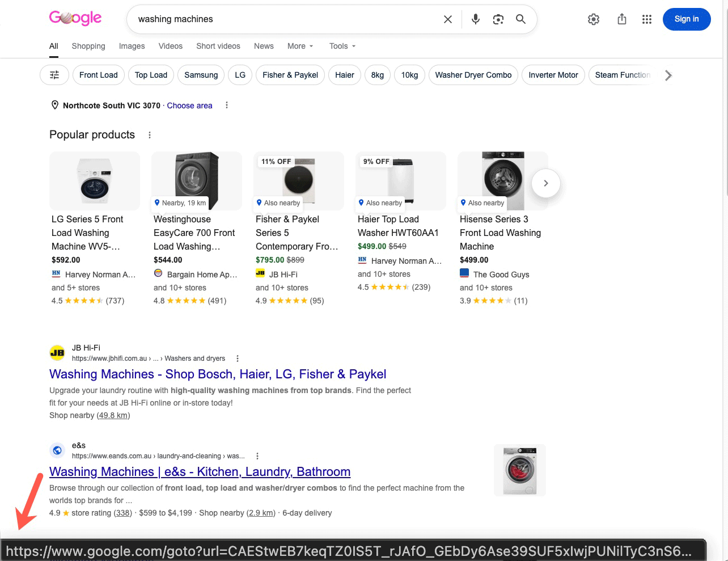Image resolution: width=728 pixels, height=561 pixels.
Task: Expand the Tools dropdown
Action: [x=342, y=46]
